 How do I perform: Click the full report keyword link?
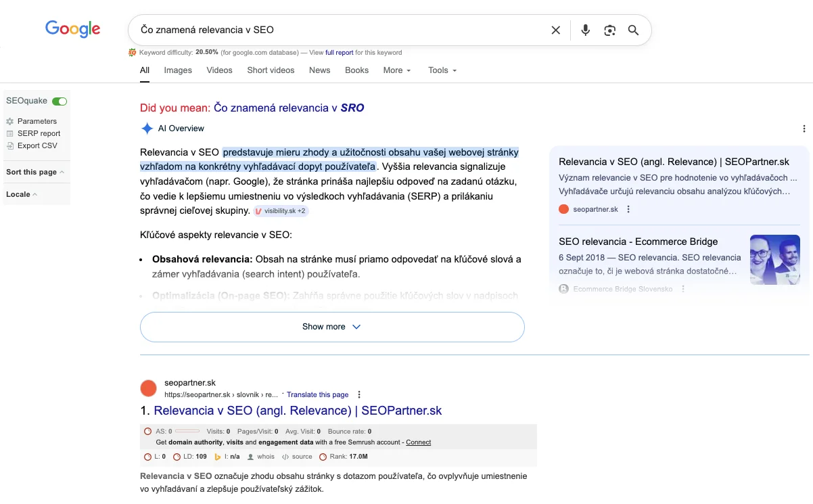(339, 53)
